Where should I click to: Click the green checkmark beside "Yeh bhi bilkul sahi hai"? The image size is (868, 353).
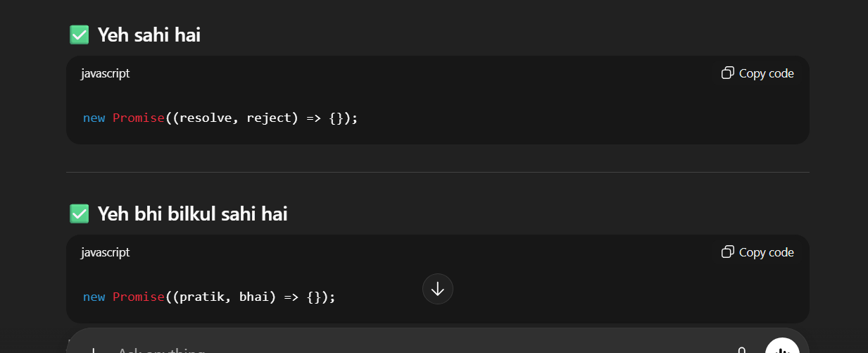[79, 213]
